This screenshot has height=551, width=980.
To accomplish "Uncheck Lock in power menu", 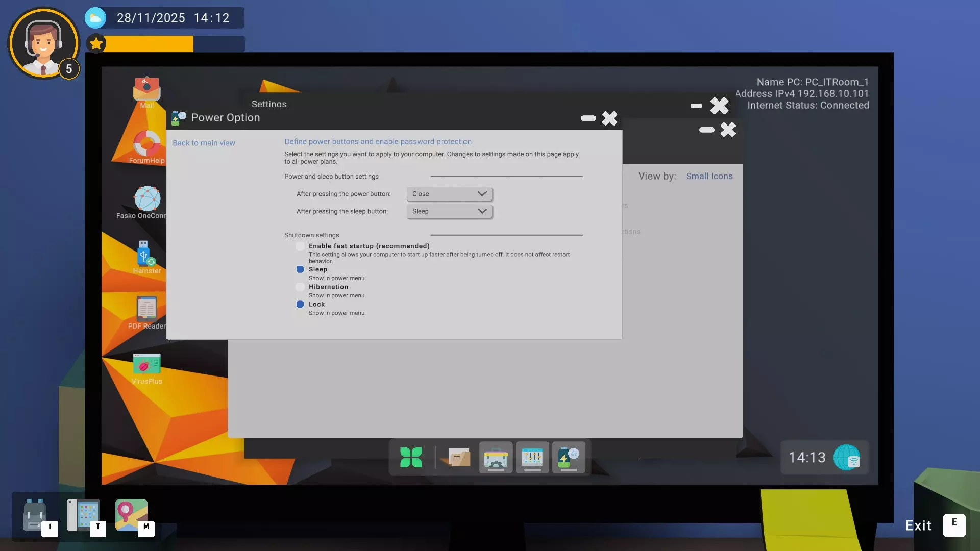I will pos(300,304).
